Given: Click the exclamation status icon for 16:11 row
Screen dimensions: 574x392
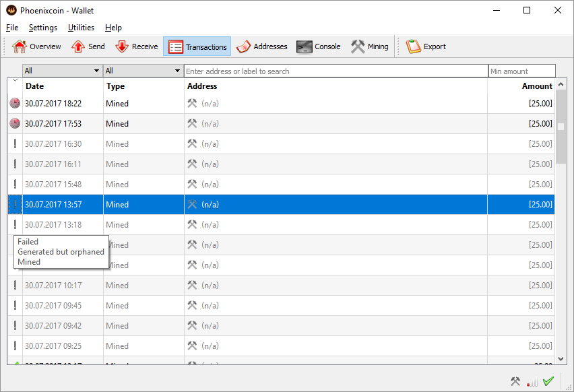Looking at the screenshot, I should pyautogui.click(x=15, y=164).
